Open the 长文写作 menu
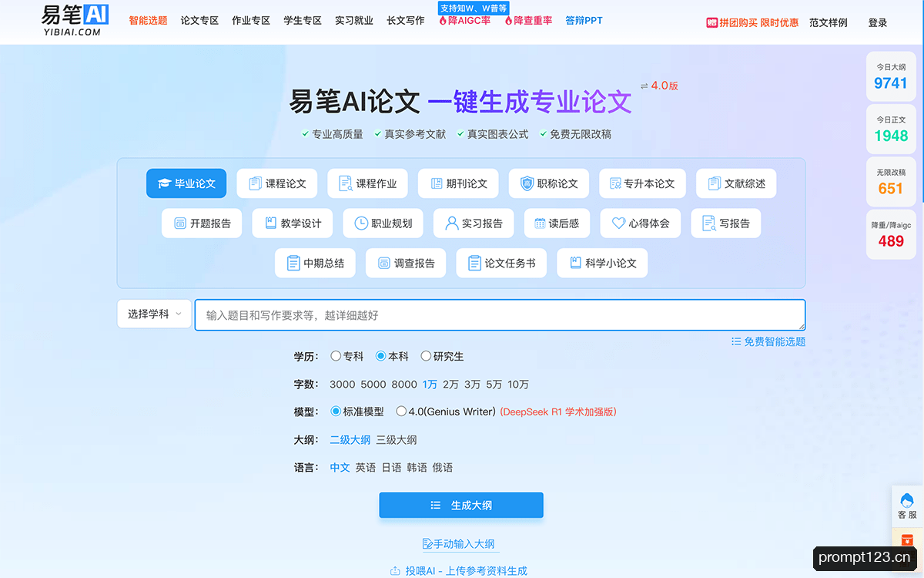The width and height of the screenshot is (924, 578). (x=406, y=21)
